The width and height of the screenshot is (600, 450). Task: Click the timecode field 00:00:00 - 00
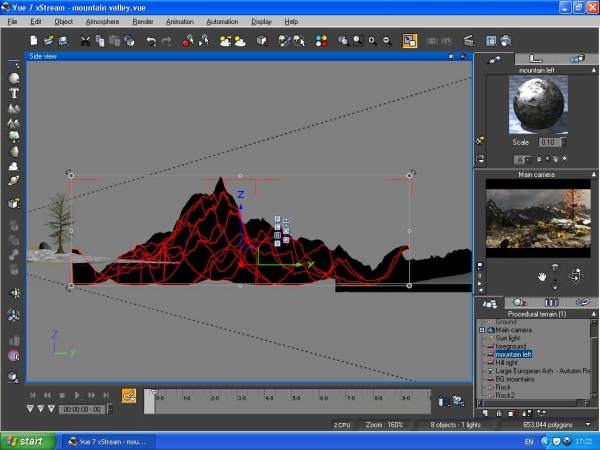point(82,409)
